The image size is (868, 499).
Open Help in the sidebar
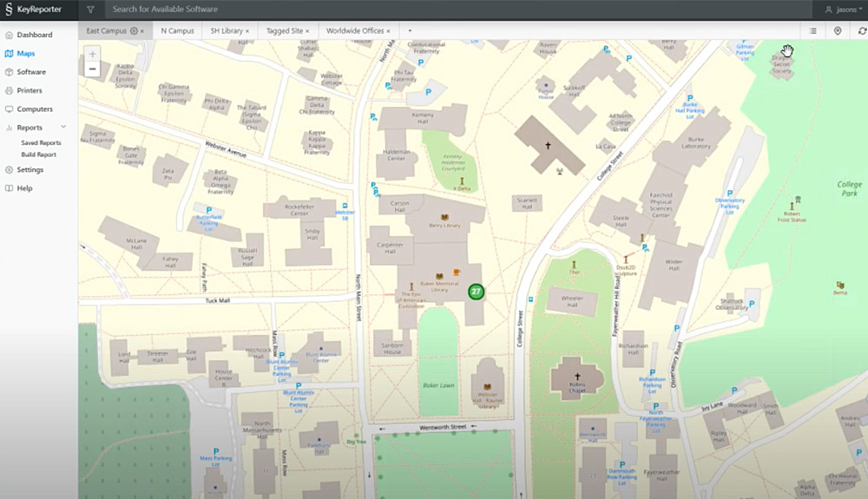pos(24,188)
